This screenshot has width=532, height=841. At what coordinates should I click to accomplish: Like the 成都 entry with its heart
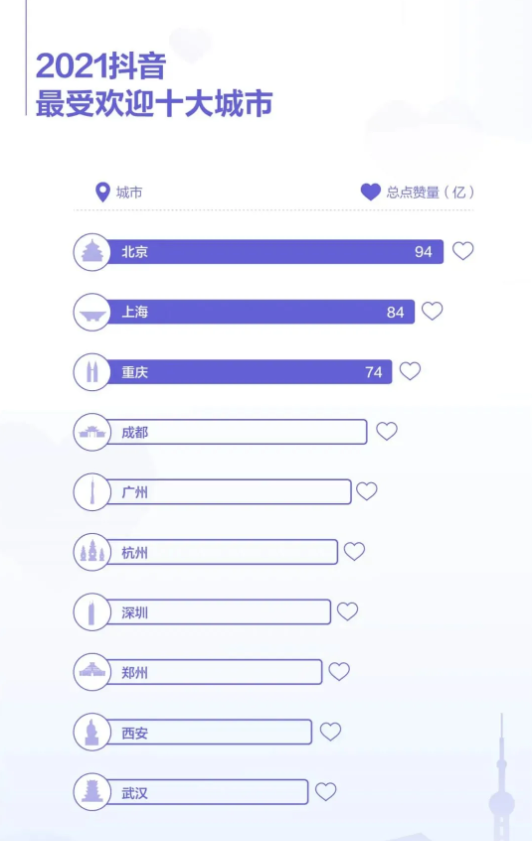pyautogui.click(x=387, y=431)
